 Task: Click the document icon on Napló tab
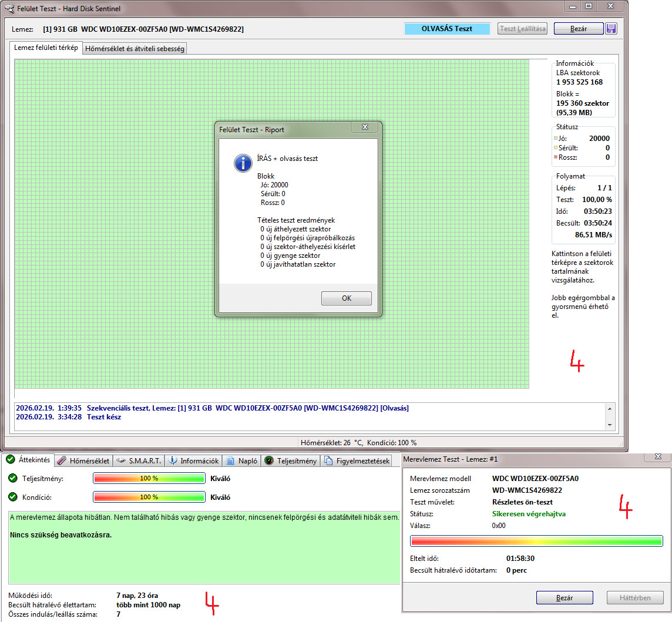[x=230, y=461]
